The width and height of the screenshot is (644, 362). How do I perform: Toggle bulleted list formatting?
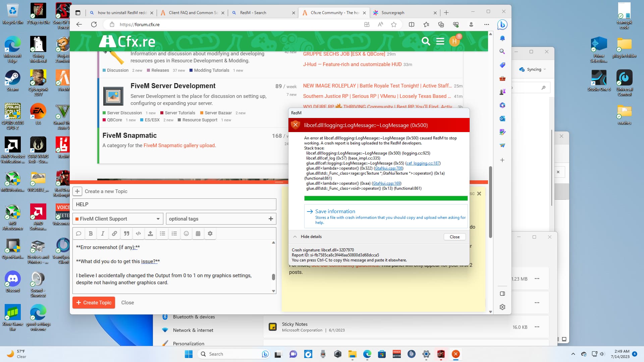[162, 234]
